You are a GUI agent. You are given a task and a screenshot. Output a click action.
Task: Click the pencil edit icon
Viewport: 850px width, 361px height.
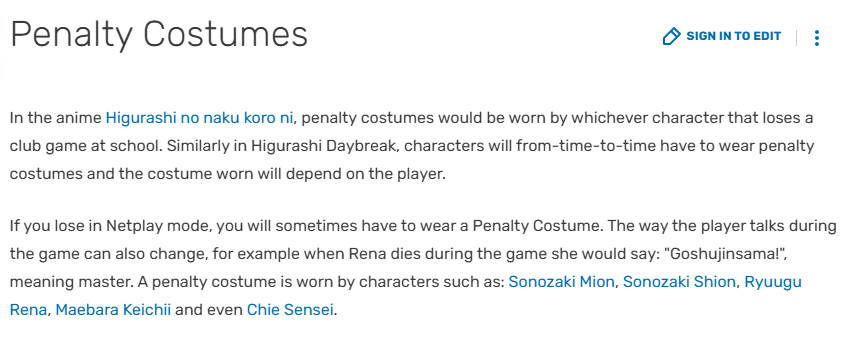pos(671,36)
